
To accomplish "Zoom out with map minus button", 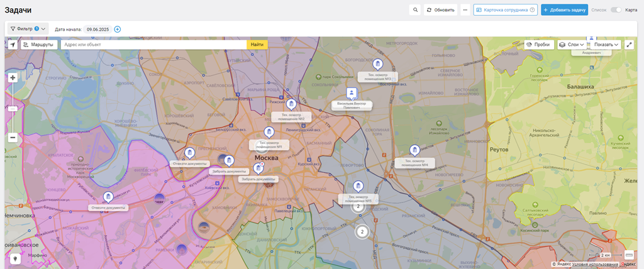I will (x=13, y=138).
